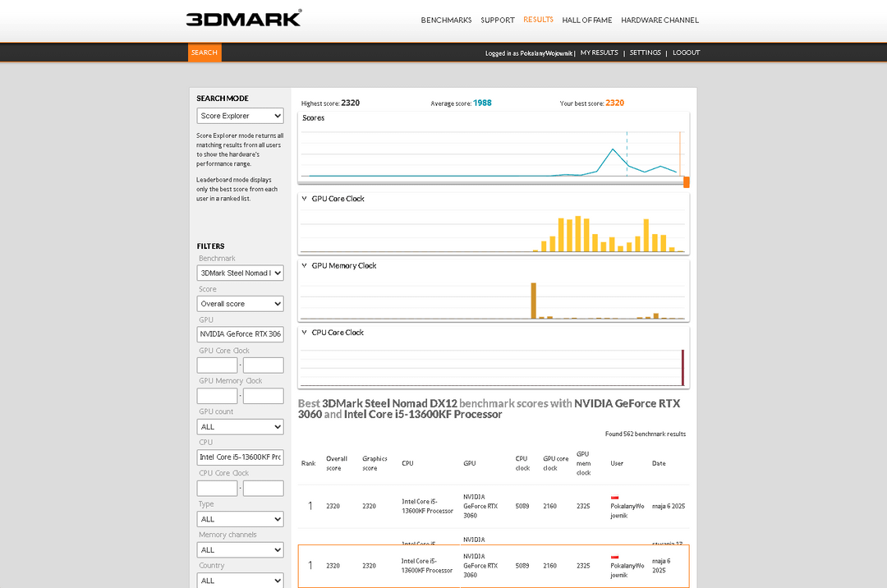Screen dimensions: 887x588
Task: Open account Settings link
Action: tap(646, 53)
